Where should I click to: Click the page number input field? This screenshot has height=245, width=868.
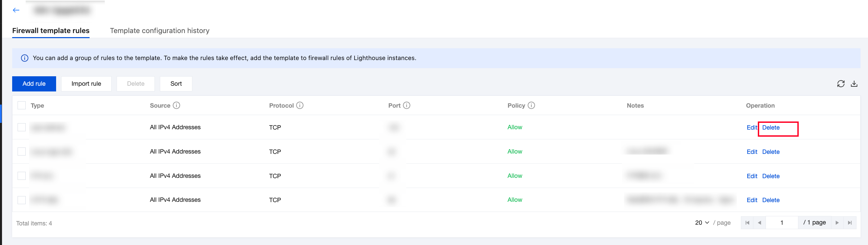[781, 223]
